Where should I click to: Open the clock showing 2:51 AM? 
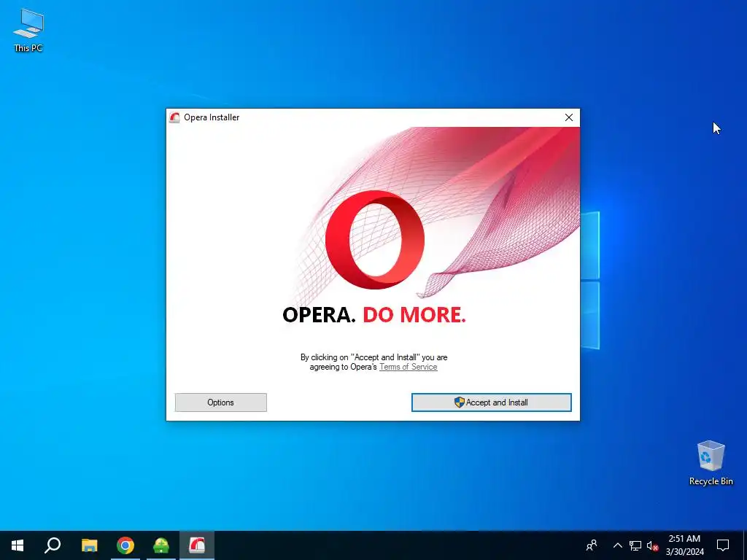684,545
